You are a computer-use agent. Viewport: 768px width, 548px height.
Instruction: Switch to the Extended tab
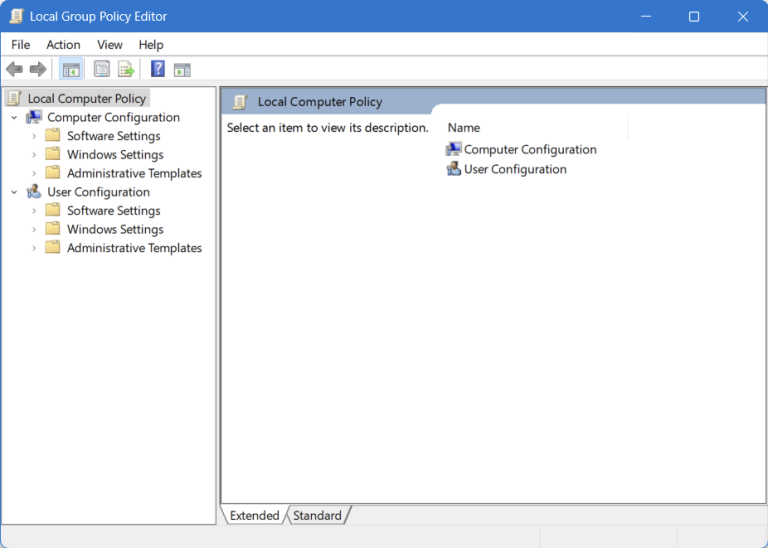[254, 516]
